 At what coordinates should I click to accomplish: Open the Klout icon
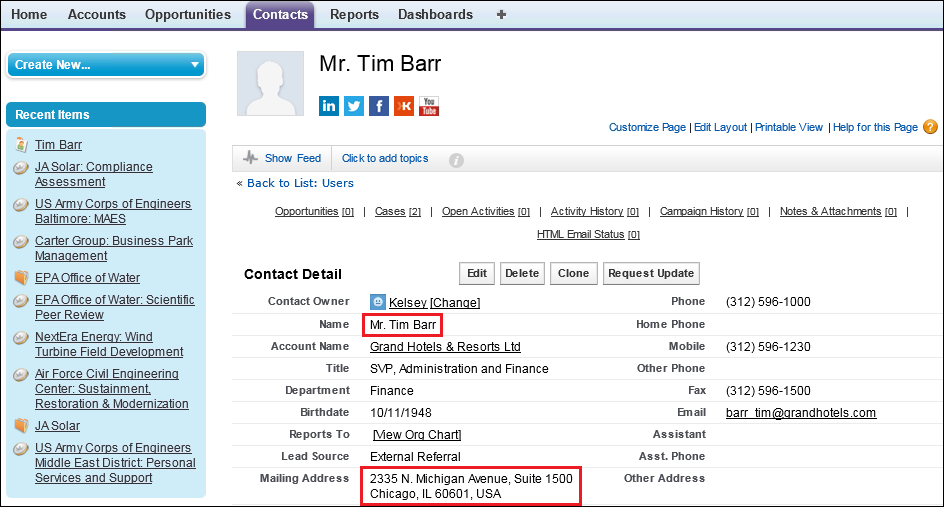click(404, 106)
